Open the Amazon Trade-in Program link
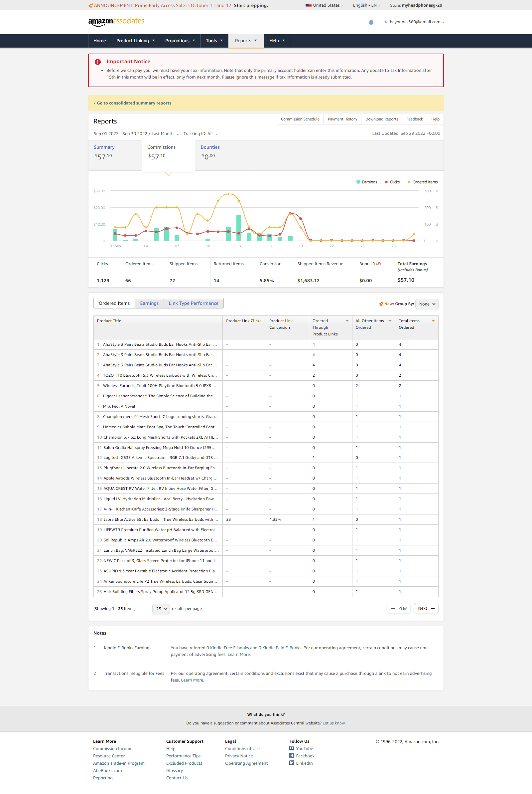The image size is (532, 794). point(119,763)
